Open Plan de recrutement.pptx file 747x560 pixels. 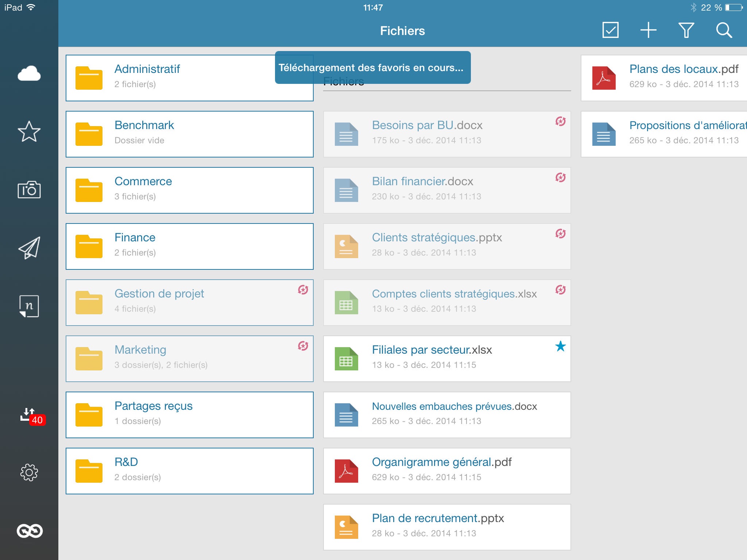tap(447, 527)
